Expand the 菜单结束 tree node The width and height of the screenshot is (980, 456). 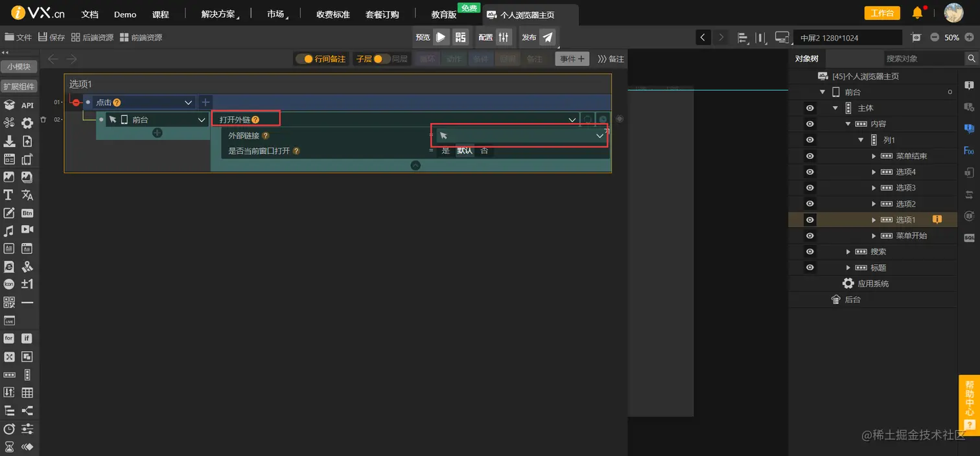pos(874,156)
